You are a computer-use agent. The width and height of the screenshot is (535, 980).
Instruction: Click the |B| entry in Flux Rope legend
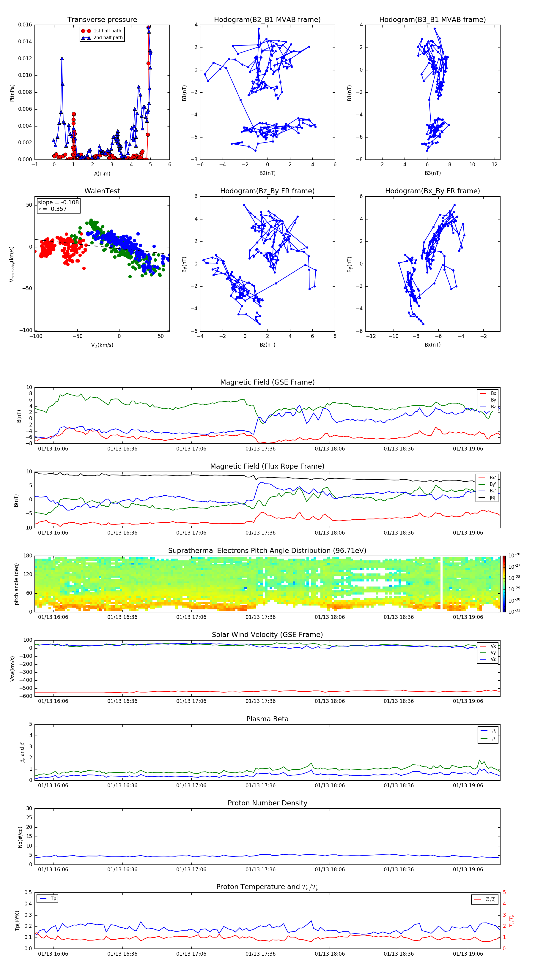[487, 498]
